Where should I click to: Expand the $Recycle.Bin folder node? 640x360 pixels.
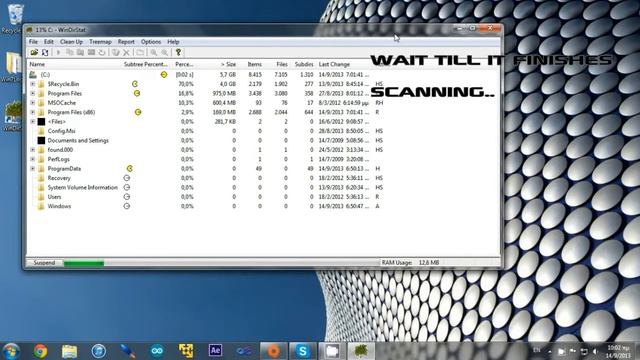click(x=33, y=84)
